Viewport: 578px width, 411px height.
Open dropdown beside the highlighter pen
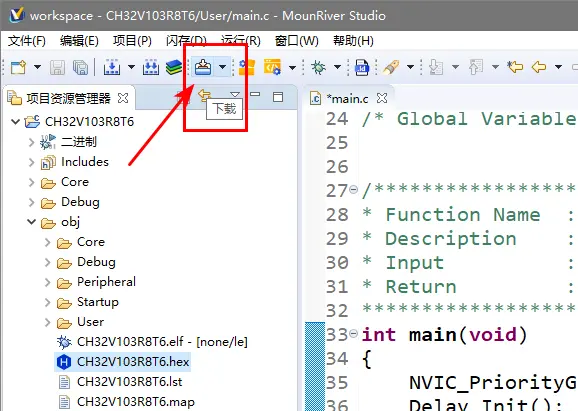[x=410, y=67]
